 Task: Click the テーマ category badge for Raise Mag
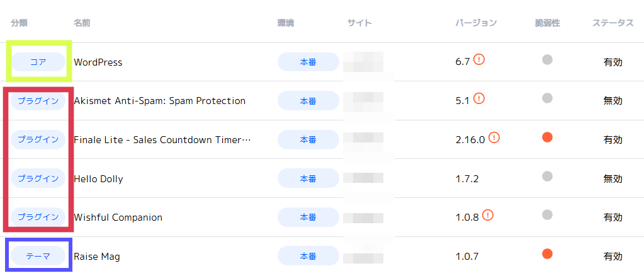click(x=38, y=256)
